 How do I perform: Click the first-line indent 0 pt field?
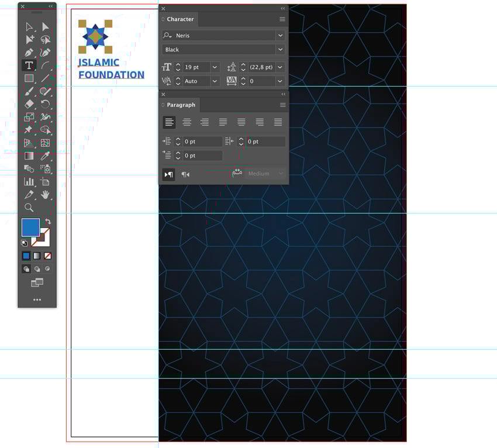(x=203, y=156)
